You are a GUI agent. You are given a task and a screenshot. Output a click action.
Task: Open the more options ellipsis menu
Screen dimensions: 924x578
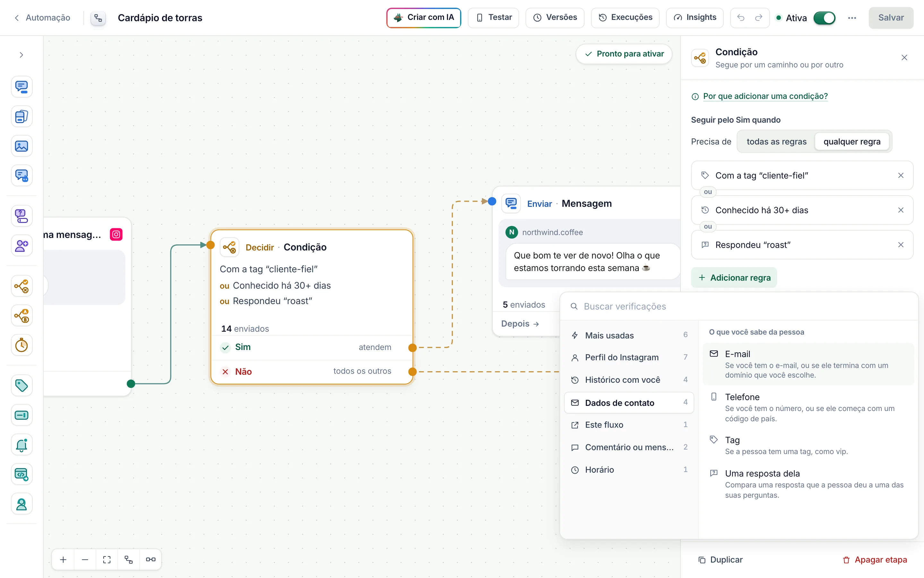point(852,18)
